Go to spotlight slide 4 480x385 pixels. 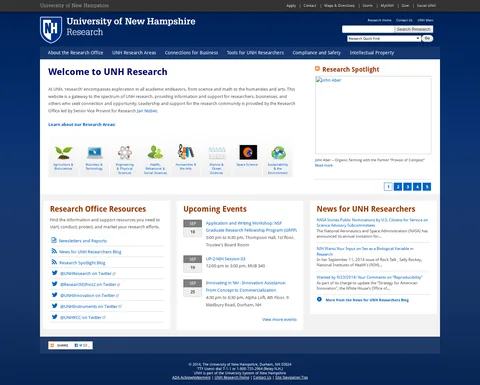pyautogui.click(x=417, y=187)
